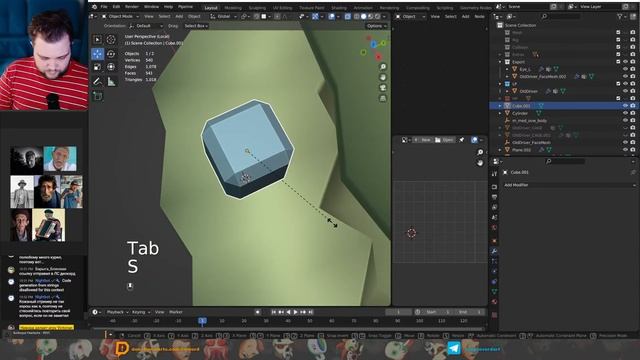The height and width of the screenshot is (360, 640).
Task: Hide Cylinder using its eye icon
Action: (625, 113)
